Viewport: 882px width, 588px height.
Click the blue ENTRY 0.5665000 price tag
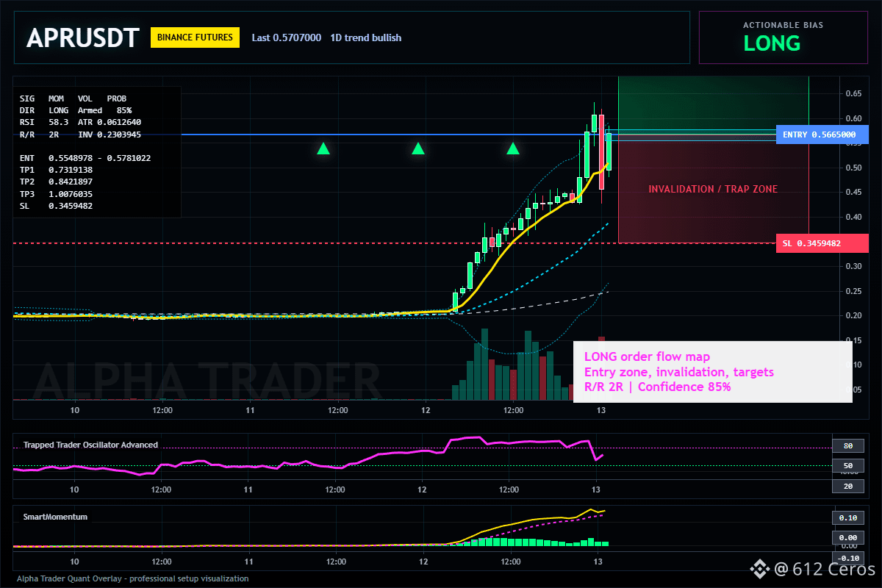[x=822, y=135]
